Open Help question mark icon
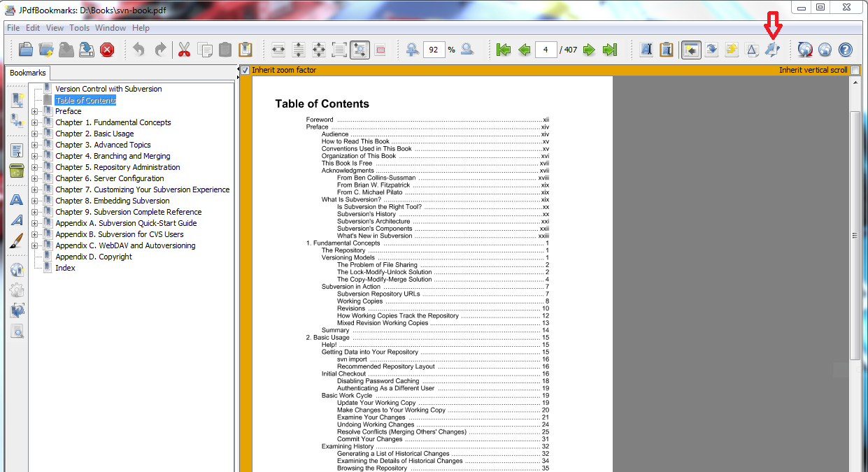Image resolution: width=868 pixels, height=472 pixels. (846, 50)
